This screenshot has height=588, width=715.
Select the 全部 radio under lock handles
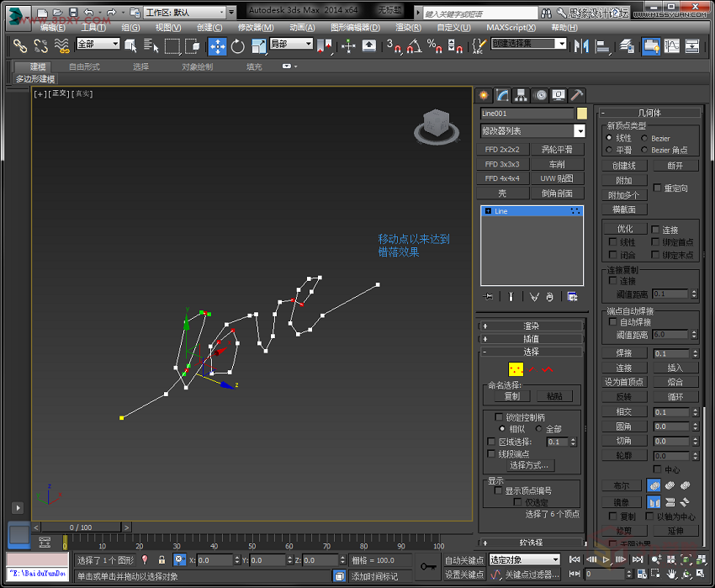coord(539,429)
